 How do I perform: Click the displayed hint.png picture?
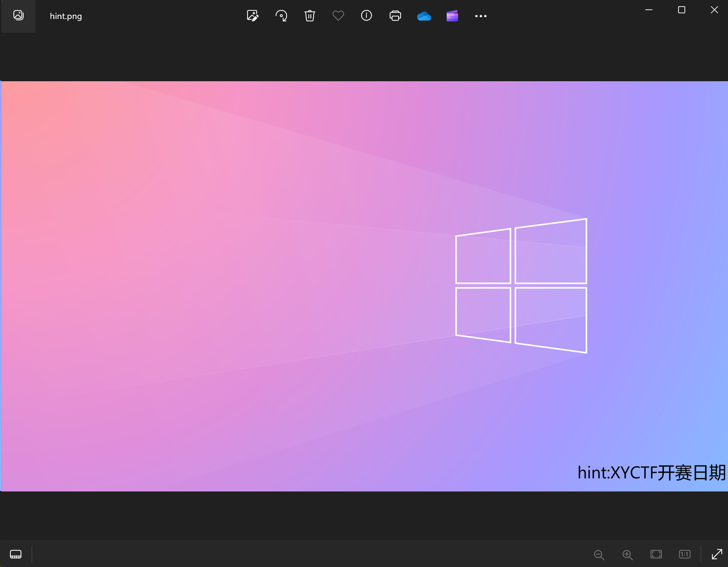coord(364,286)
